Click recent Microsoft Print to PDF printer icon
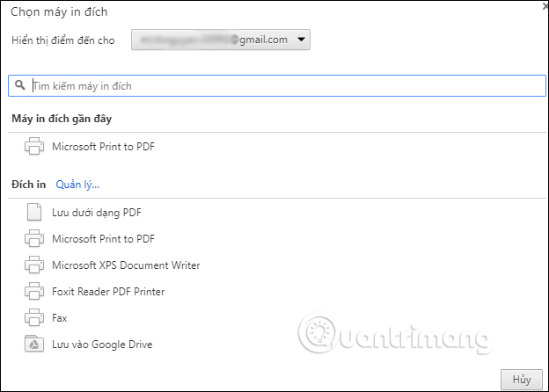Screen dimensions: 549x392 [x=34, y=147]
